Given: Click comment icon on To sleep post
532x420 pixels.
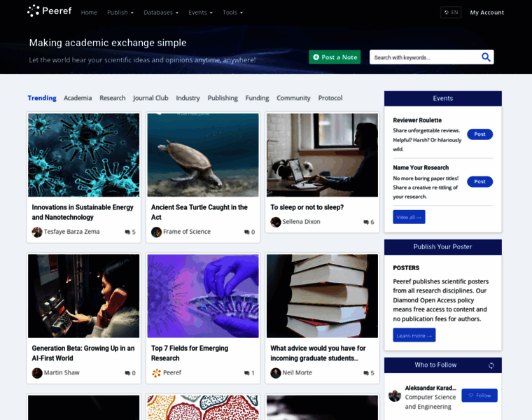Looking at the screenshot, I should 366,223.
